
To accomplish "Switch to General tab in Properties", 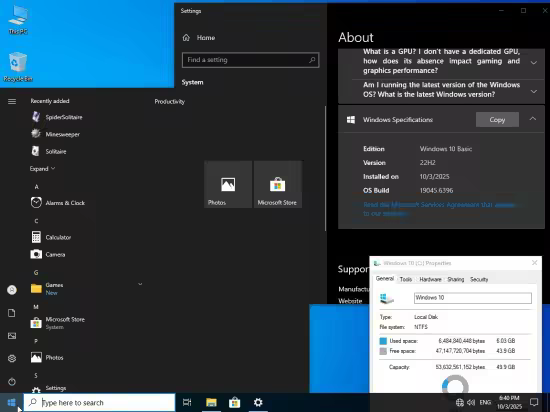I will pyautogui.click(x=385, y=279).
